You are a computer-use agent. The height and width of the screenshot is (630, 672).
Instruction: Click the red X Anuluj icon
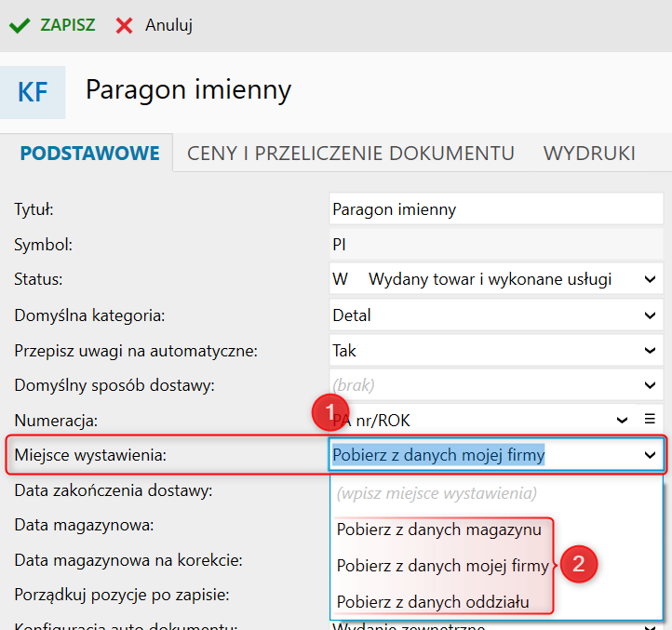pos(124,25)
